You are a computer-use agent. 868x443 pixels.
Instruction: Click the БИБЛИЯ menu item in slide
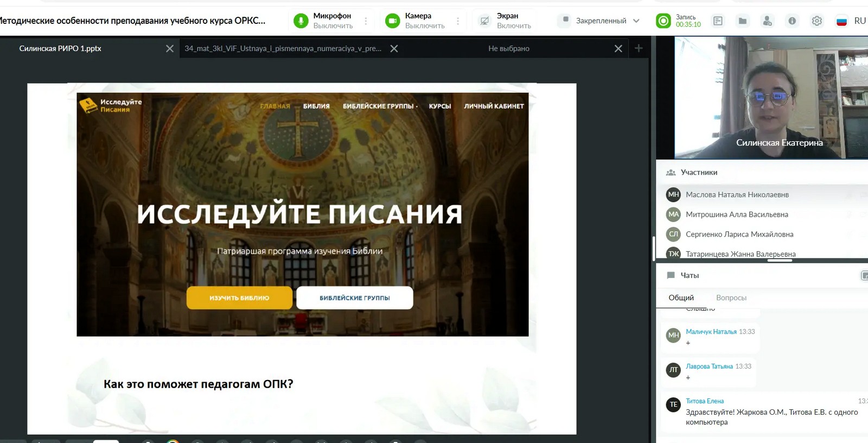[316, 106]
